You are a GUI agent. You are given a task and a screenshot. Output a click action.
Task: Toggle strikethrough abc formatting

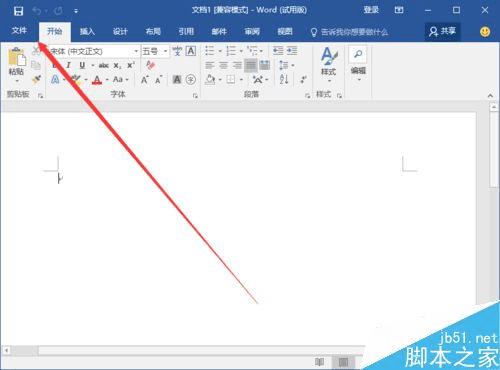[104, 66]
